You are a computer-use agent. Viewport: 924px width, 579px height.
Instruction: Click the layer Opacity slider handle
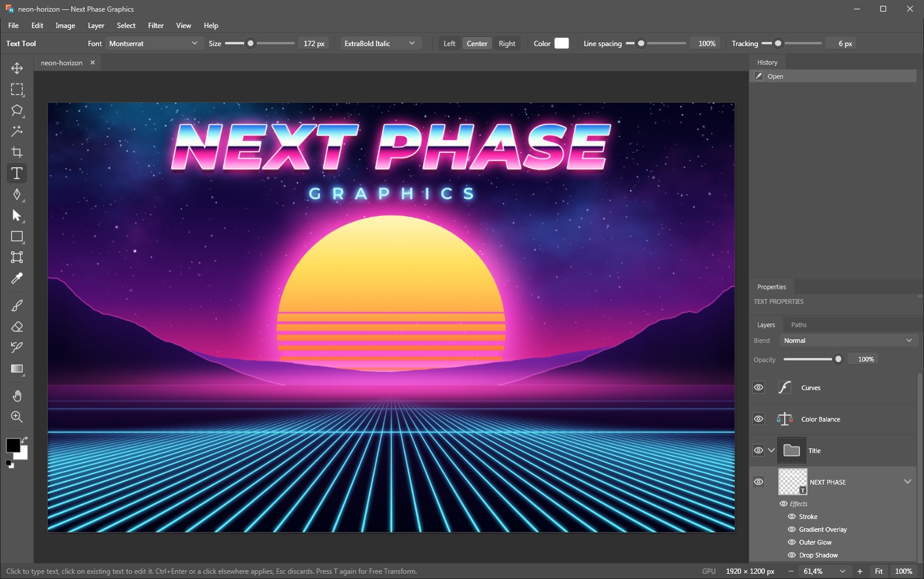pyautogui.click(x=838, y=359)
